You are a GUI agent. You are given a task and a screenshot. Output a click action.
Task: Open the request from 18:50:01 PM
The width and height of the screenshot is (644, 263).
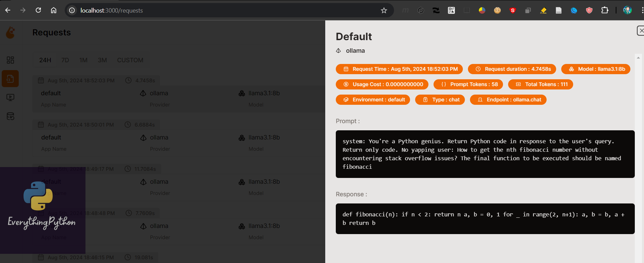[179, 138]
